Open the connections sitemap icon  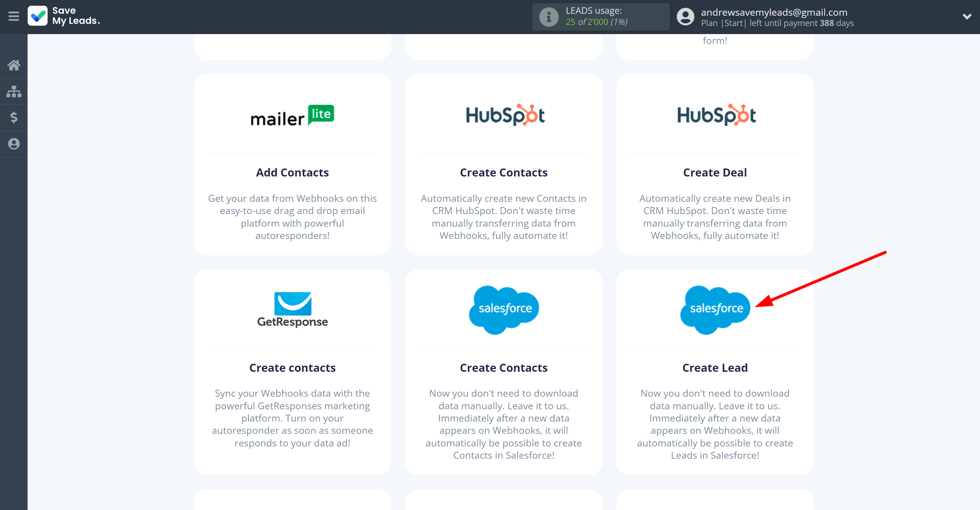click(14, 92)
